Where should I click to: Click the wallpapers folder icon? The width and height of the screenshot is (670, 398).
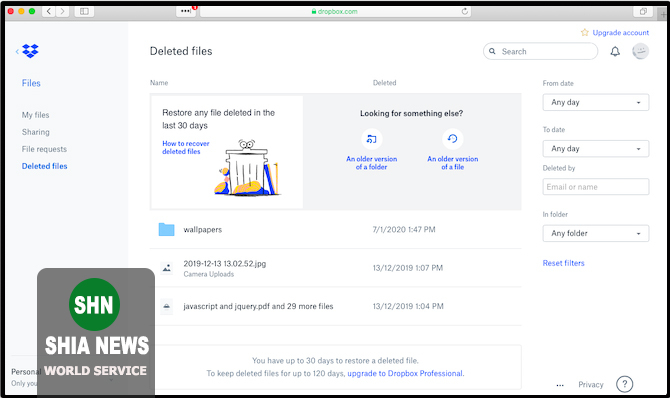(x=167, y=230)
